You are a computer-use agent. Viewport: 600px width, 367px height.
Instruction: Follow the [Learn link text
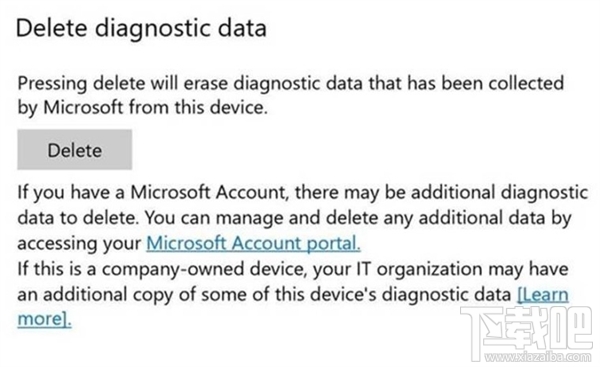543,295
